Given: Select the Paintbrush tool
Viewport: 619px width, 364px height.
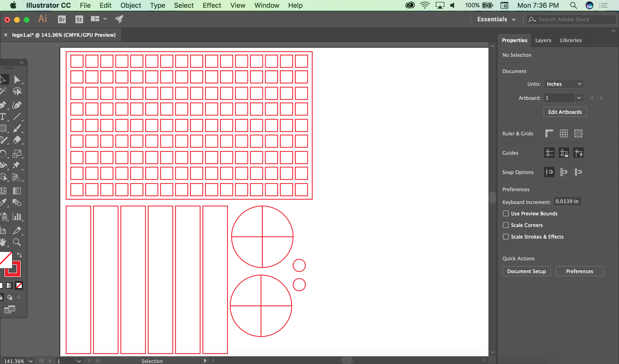Looking at the screenshot, I should tap(17, 128).
